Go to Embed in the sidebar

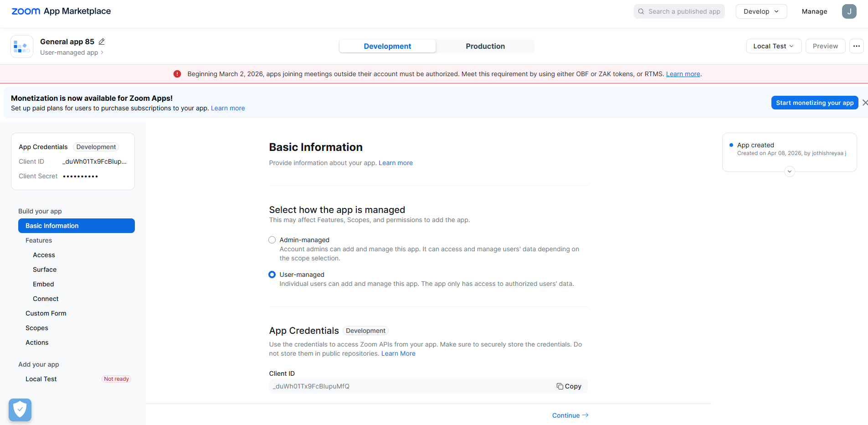pos(43,284)
